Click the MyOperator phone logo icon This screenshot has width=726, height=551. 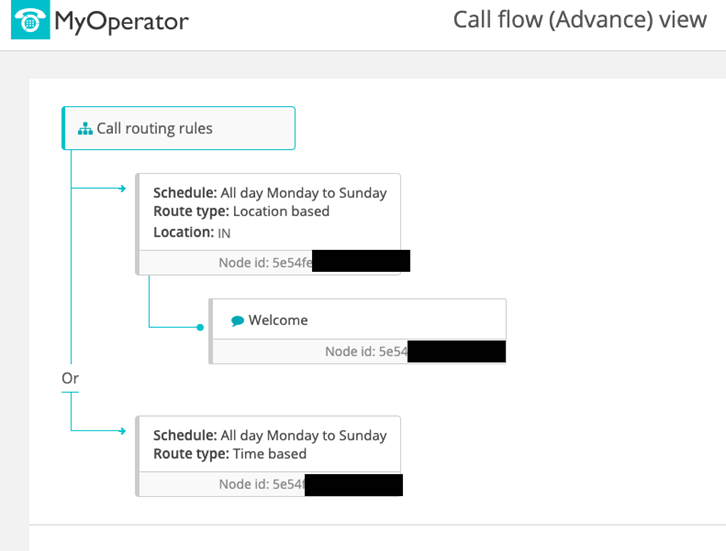click(30, 21)
